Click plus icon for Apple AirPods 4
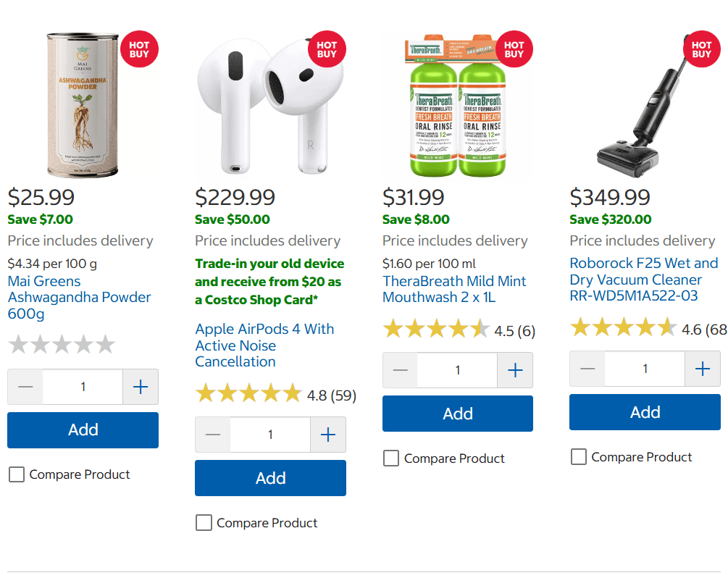This screenshot has height=578, width=728. click(x=328, y=435)
